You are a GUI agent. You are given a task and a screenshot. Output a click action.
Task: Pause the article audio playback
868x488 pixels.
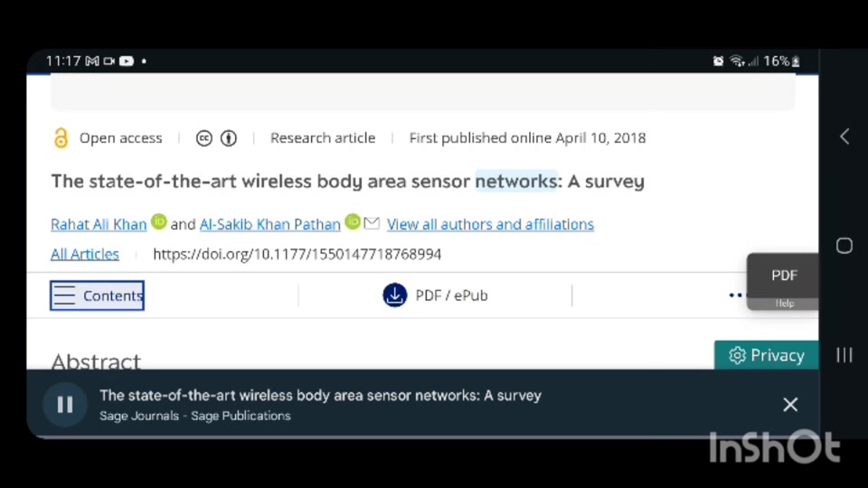[x=65, y=405]
